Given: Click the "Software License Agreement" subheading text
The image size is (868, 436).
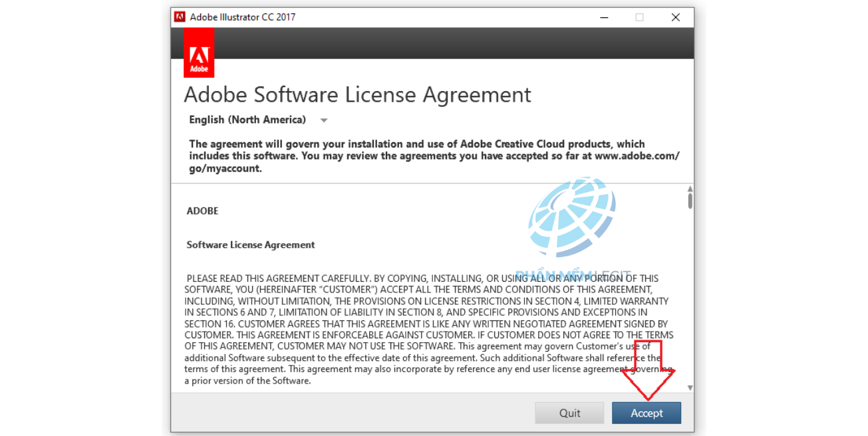Looking at the screenshot, I should pos(251,245).
